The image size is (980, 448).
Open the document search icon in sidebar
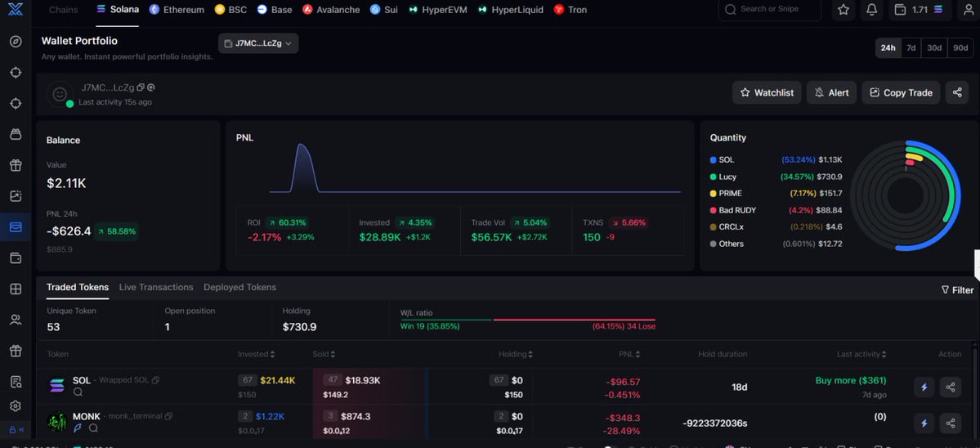tap(16, 381)
